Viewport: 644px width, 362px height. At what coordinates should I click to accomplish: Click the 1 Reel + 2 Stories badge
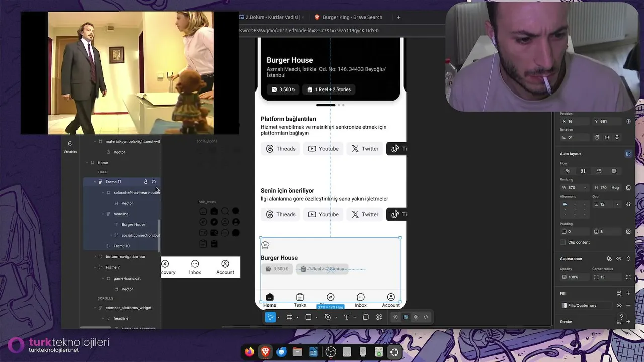pyautogui.click(x=329, y=89)
